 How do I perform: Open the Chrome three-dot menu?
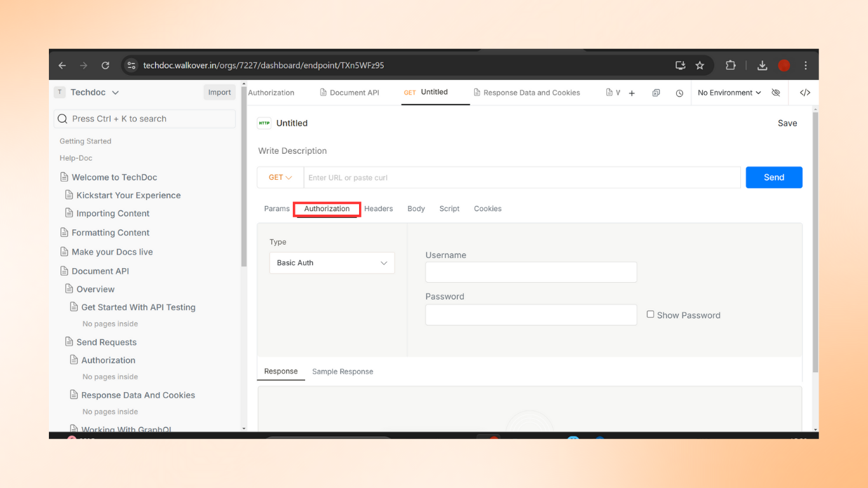coord(806,65)
